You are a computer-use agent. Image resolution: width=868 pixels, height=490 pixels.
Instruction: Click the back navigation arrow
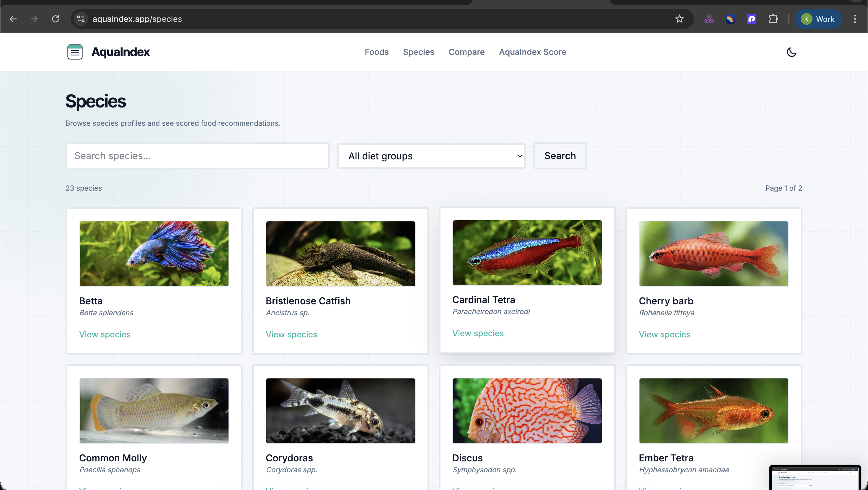[x=13, y=19]
